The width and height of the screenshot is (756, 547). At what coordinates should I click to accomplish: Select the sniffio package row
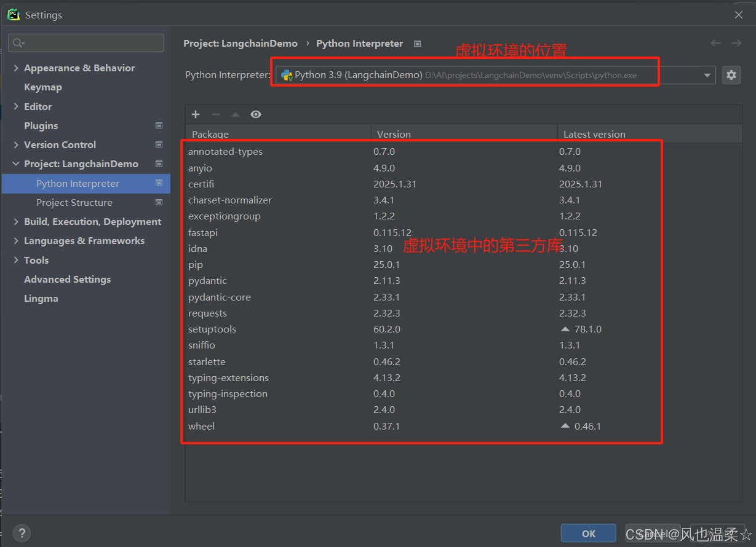coord(464,345)
